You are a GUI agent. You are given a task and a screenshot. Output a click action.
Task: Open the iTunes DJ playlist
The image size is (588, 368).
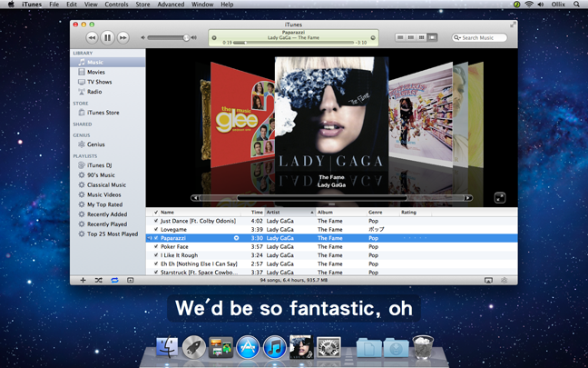pos(108,165)
